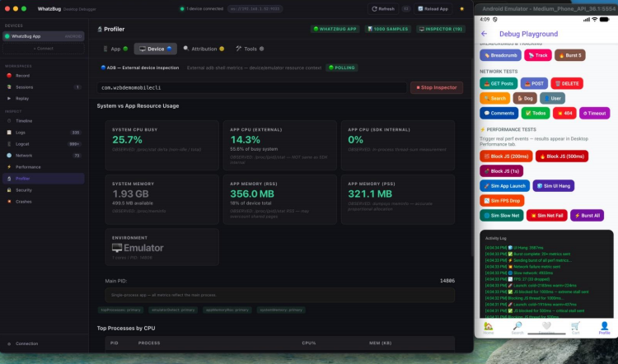Click the Reload App button
The height and width of the screenshot is (364, 618).
click(433, 9)
